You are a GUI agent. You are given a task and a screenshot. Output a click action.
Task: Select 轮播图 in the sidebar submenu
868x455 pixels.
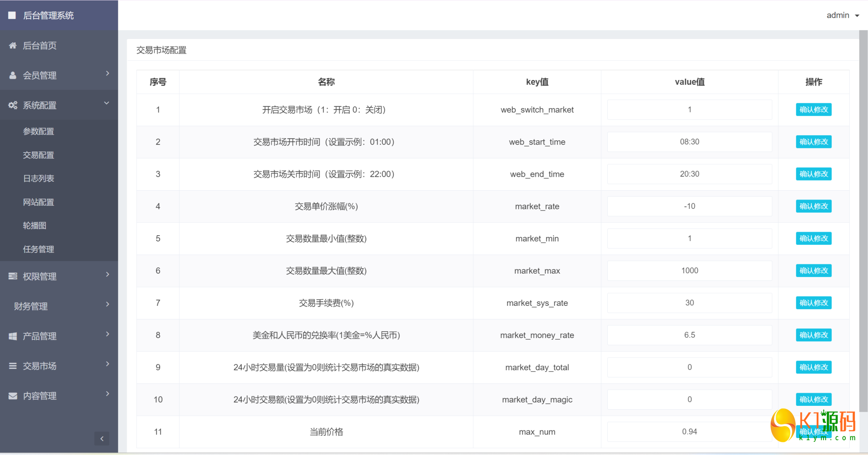click(x=35, y=225)
